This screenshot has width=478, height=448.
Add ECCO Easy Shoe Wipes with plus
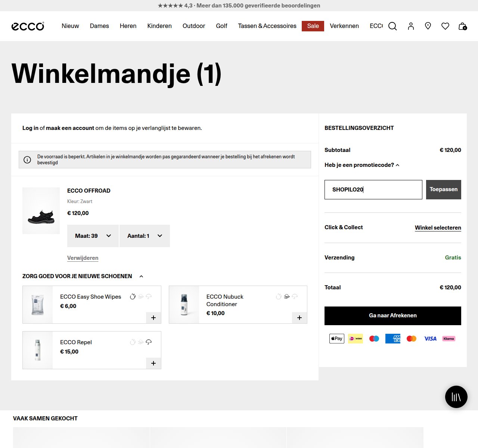[x=153, y=318]
